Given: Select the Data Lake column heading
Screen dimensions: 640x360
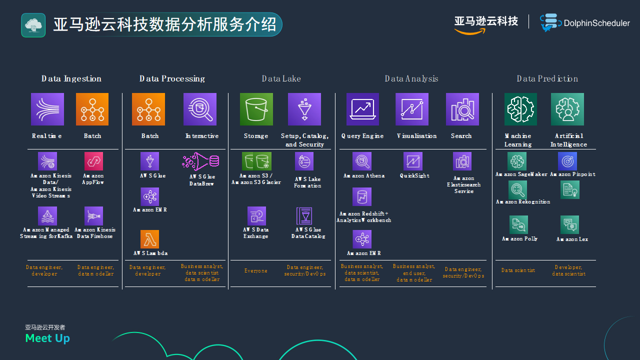Looking at the screenshot, I should pyautogui.click(x=281, y=79).
